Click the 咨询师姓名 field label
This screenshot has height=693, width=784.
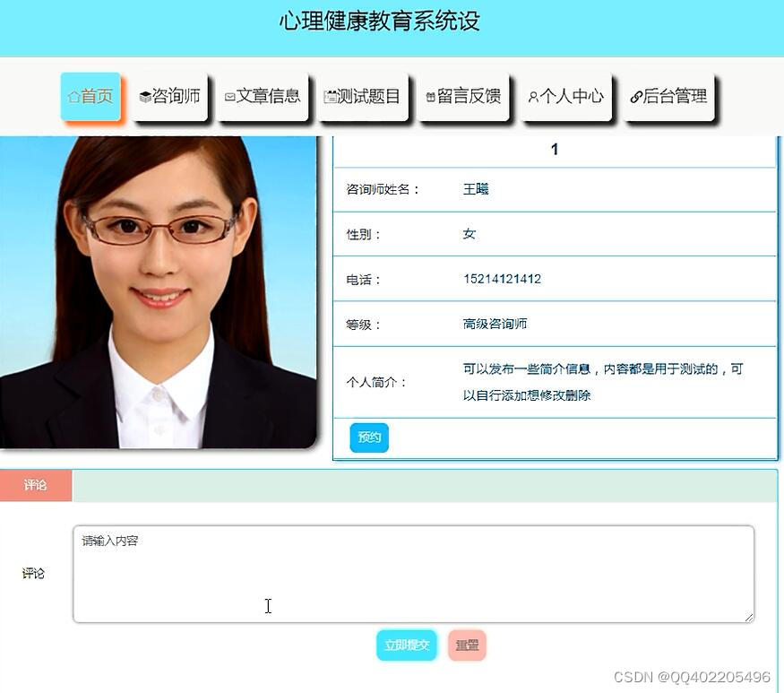[383, 189]
